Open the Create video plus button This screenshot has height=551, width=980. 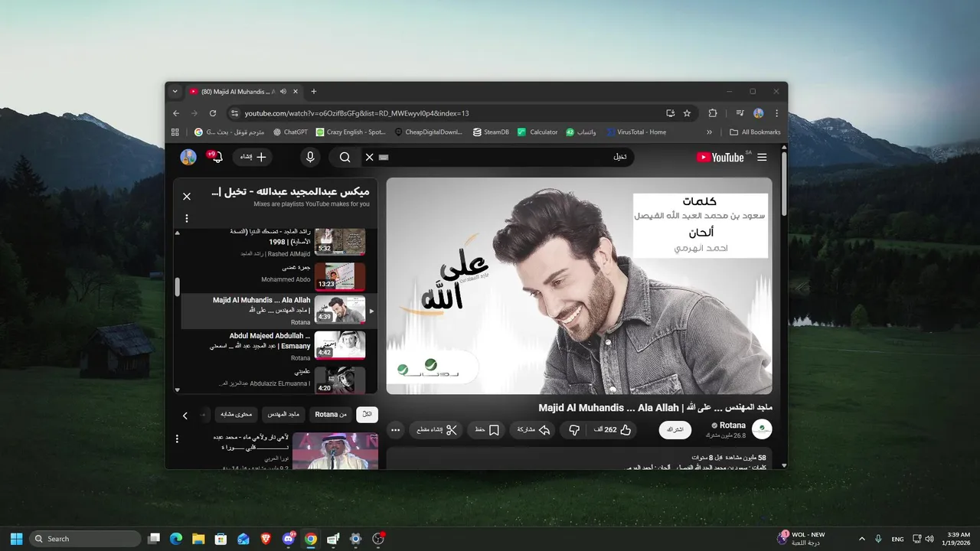point(253,157)
